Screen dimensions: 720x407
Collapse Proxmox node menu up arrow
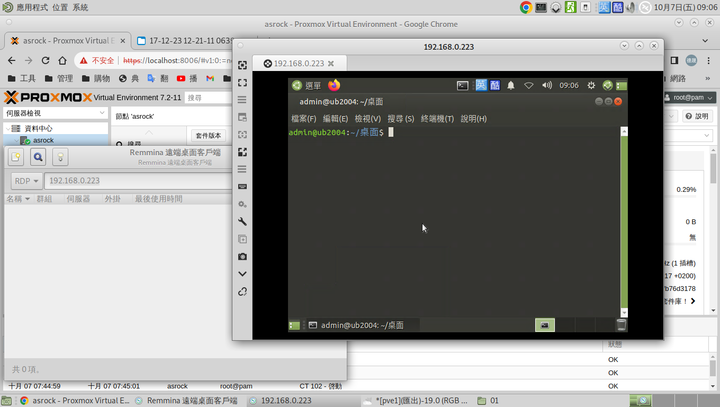(x=149, y=133)
